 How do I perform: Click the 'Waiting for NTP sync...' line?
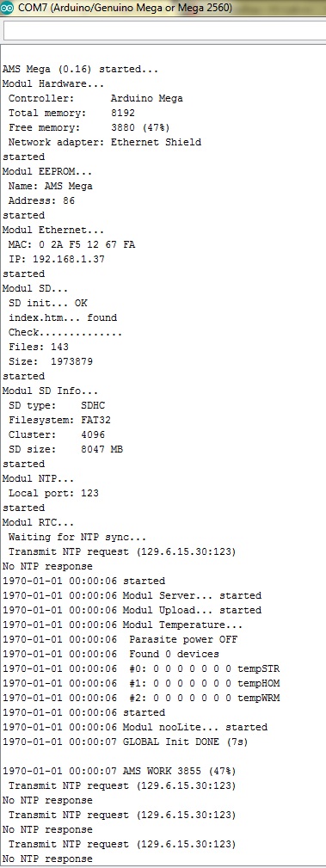point(77,537)
